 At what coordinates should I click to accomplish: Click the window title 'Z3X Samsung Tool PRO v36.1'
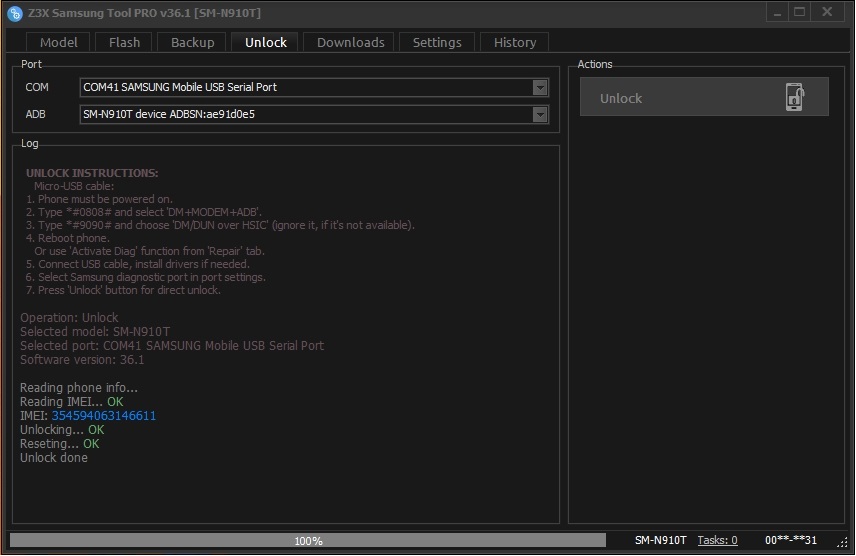click(x=144, y=13)
